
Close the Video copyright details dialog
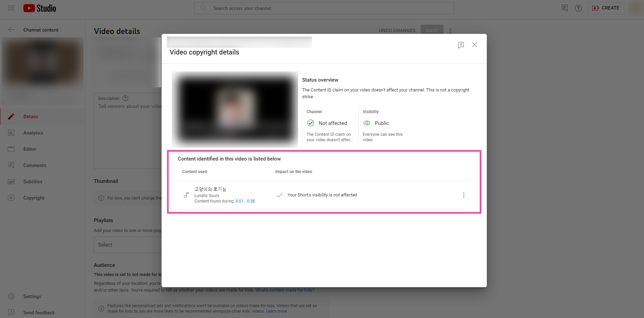click(475, 45)
